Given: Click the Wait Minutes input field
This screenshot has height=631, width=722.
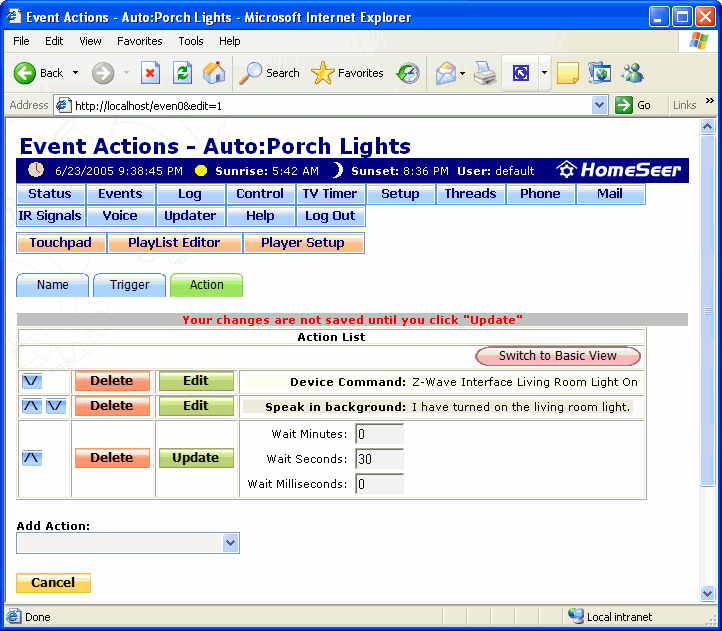Looking at the screenshot, I should pyautogui.click(x=379, y=434).
